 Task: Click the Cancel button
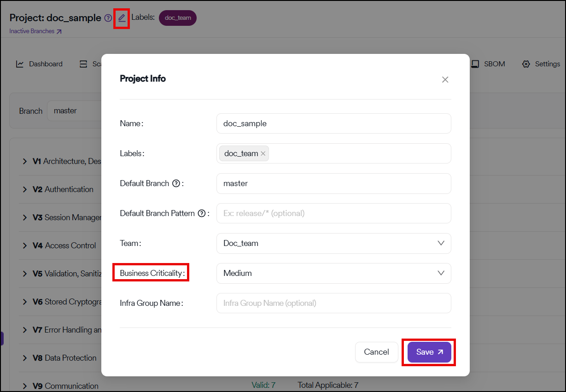click(376, 352)
